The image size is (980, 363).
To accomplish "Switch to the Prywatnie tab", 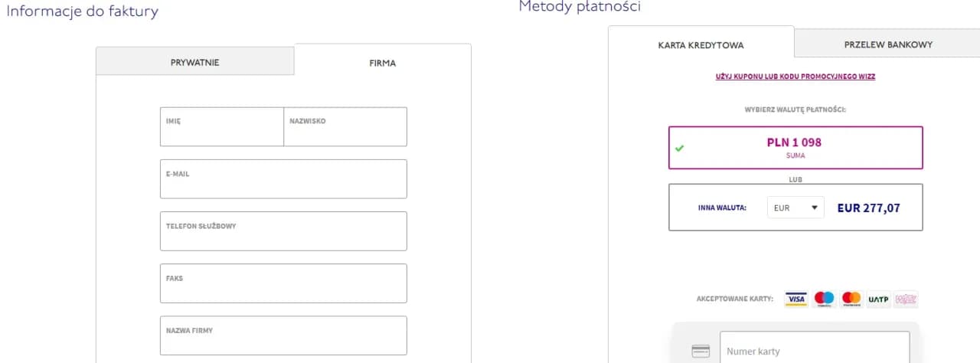I will click(194, 62).
